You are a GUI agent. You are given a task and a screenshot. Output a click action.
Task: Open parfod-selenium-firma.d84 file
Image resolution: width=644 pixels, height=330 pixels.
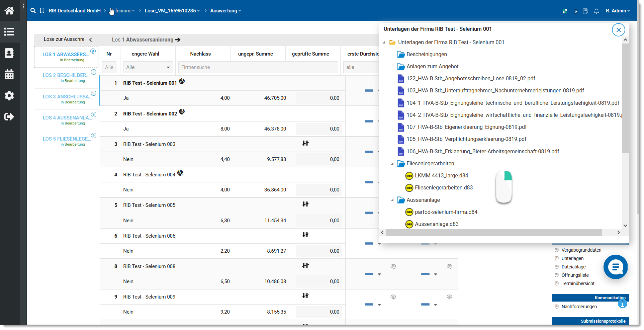click(446, 212)
